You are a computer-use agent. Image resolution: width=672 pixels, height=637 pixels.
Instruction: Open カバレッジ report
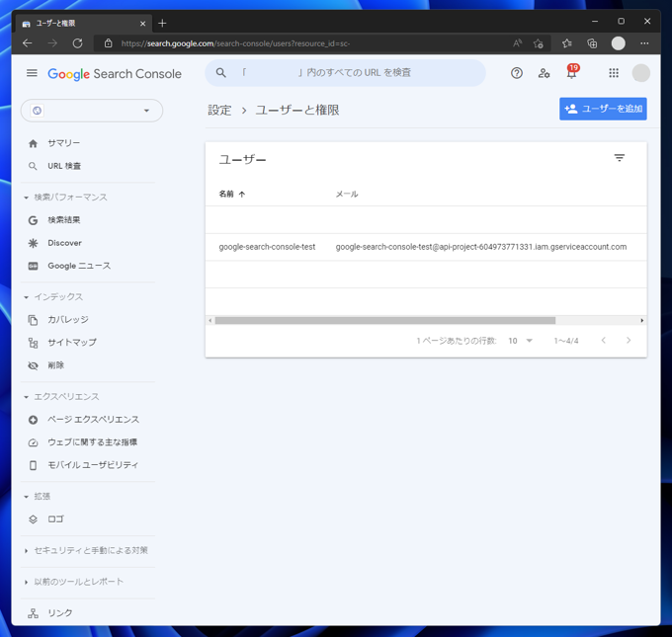coord(68,320)
